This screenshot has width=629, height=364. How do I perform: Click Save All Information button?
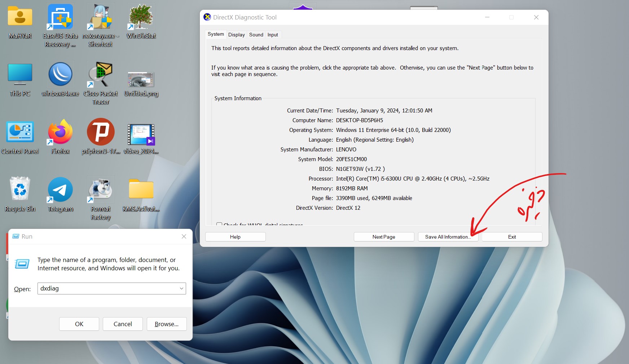click(x=448, y=237)
